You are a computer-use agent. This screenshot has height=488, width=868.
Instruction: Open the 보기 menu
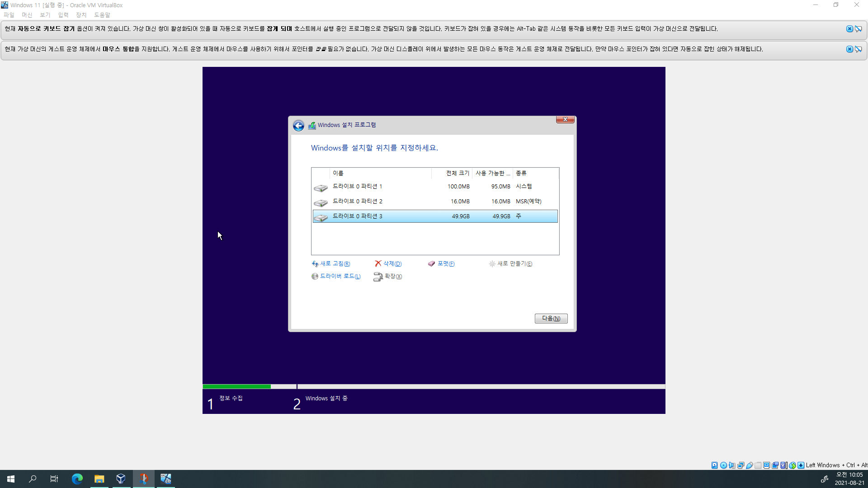point(45,15)
